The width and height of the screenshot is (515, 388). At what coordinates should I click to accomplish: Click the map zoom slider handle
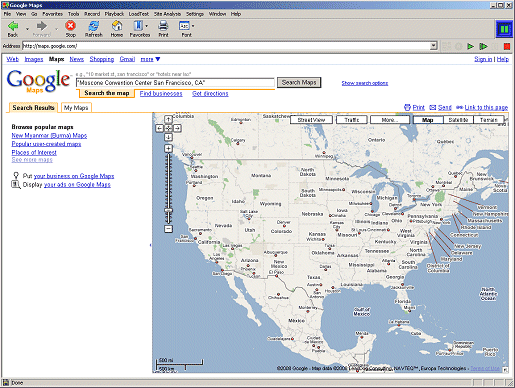(x=168, y=210)
